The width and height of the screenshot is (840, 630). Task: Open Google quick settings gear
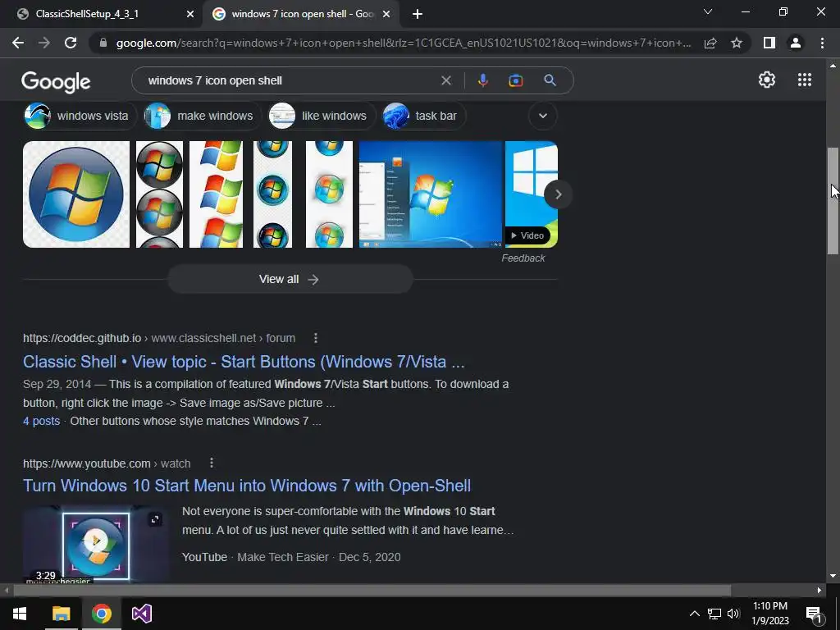point(767,80)
